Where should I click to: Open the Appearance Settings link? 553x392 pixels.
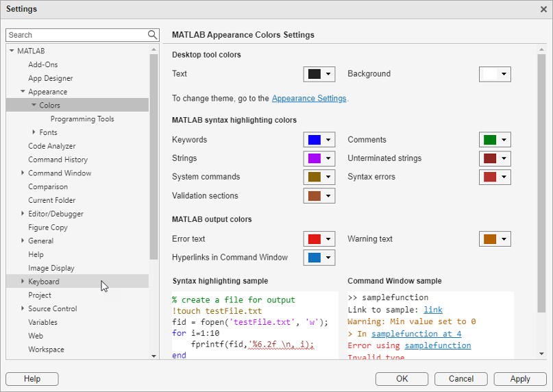309,99
